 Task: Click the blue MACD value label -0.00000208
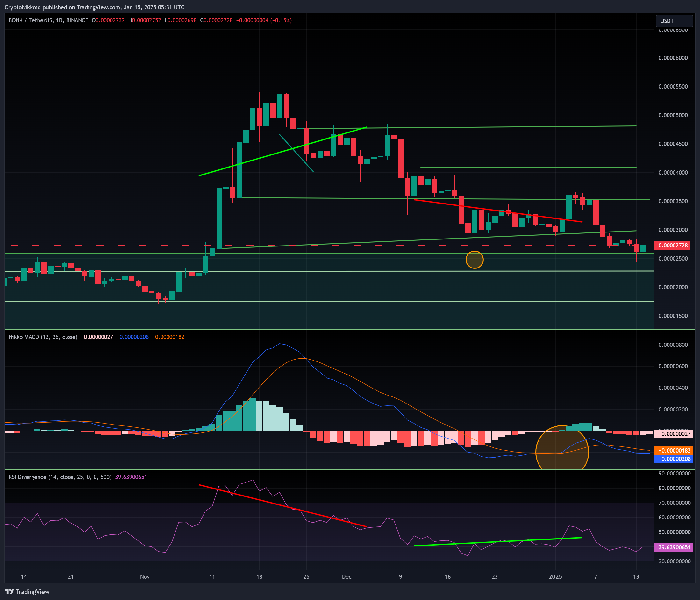pyautogui.click(x=674, y=459)
